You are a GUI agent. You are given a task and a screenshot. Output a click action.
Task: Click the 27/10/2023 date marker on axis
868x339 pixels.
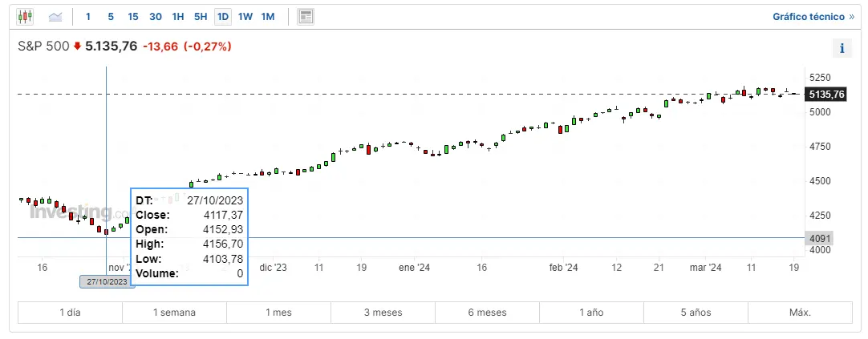point(107,281)
